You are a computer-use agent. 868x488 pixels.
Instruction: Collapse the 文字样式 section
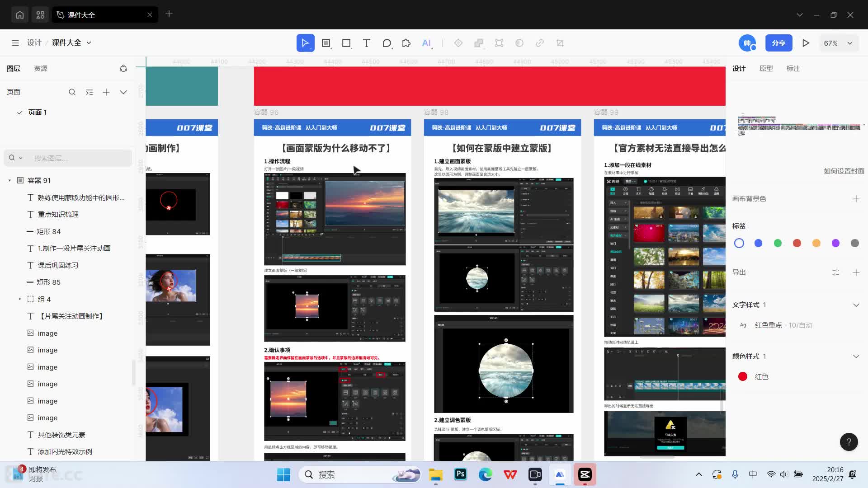point(856,305)
